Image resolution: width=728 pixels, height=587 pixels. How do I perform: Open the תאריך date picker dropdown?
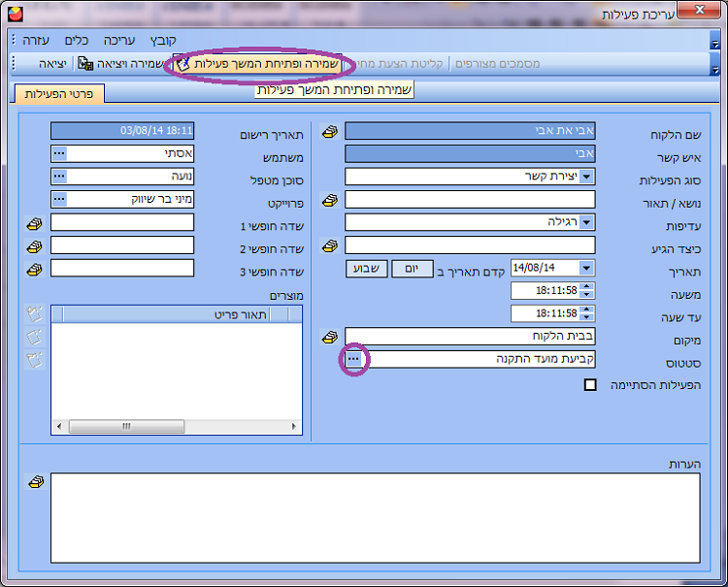(586, 268)
